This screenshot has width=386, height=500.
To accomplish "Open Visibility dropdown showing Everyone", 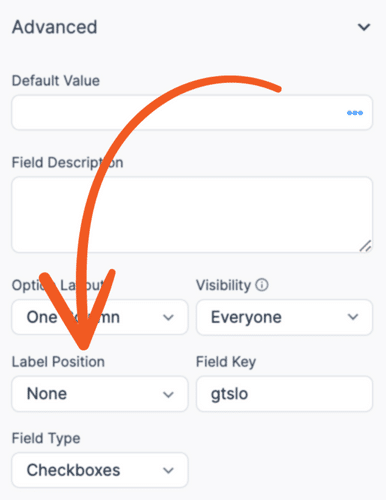I will pyautogui.click(x=284, y=317).
